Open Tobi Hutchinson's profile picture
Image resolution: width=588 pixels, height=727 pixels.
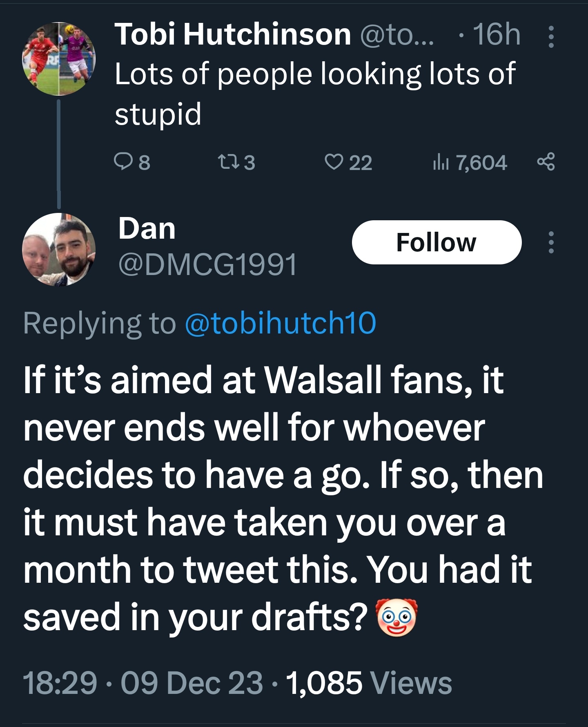click(59, 59)
